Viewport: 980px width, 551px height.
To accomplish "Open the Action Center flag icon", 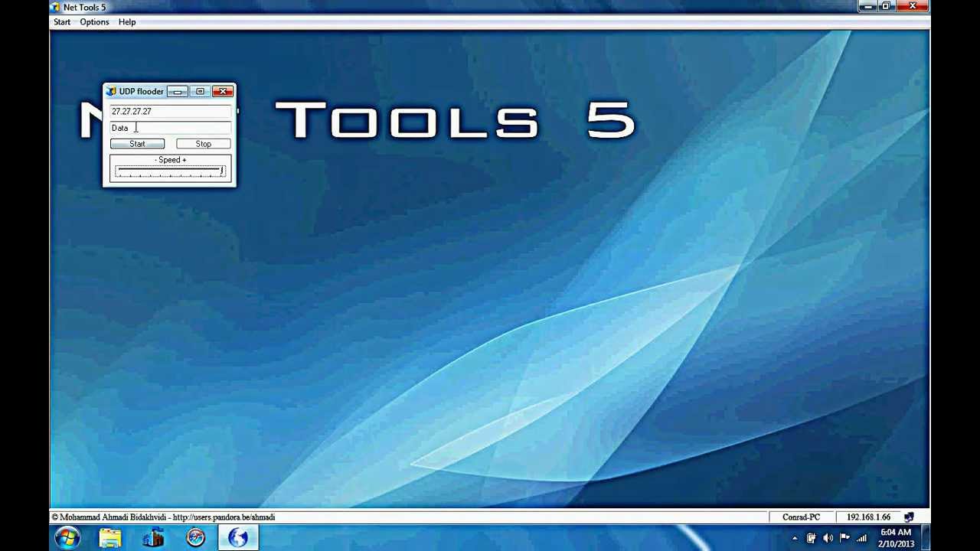I will point(844,539).
